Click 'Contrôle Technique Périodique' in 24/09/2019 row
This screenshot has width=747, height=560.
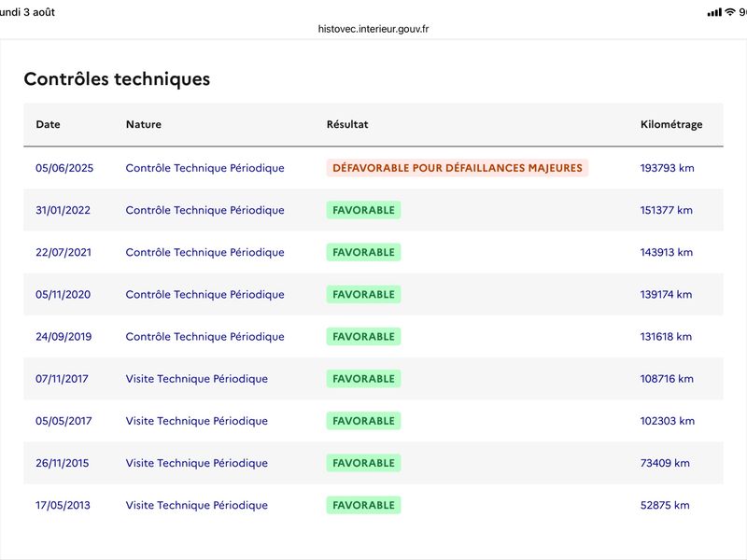204,337
